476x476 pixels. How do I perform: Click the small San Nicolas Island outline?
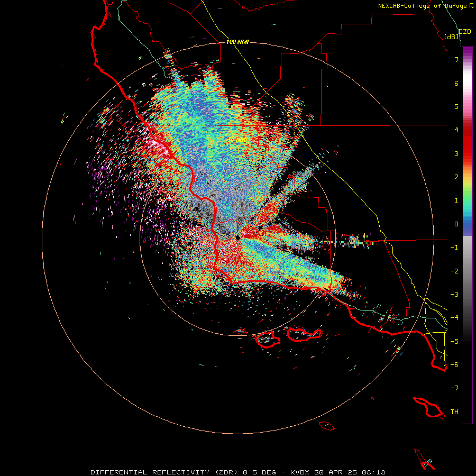pyautogui.click(x=327, y=426)
